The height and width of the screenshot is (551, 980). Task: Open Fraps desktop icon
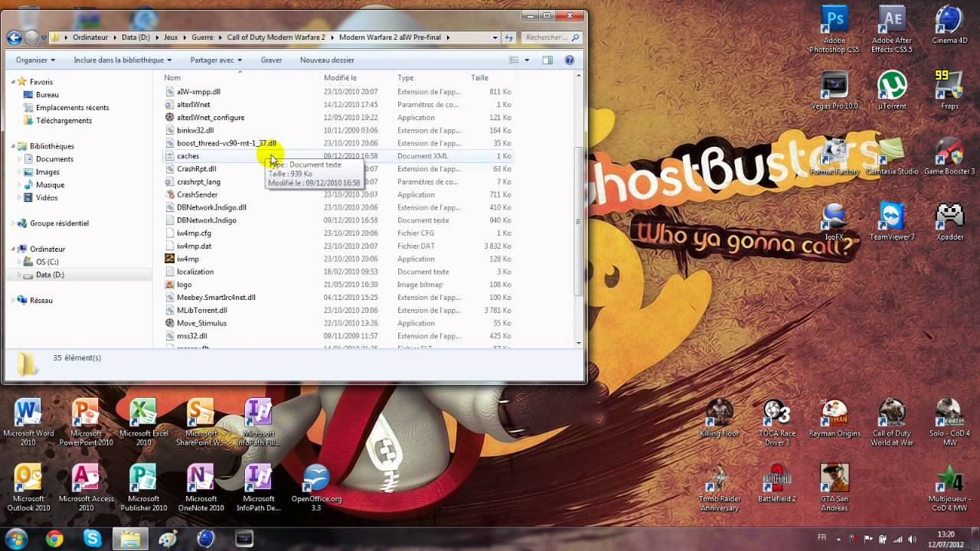(x=949, y=90)
